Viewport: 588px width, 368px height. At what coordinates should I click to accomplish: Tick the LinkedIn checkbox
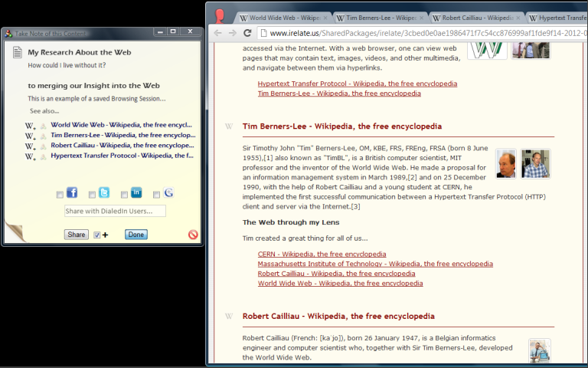click(124, 195)
